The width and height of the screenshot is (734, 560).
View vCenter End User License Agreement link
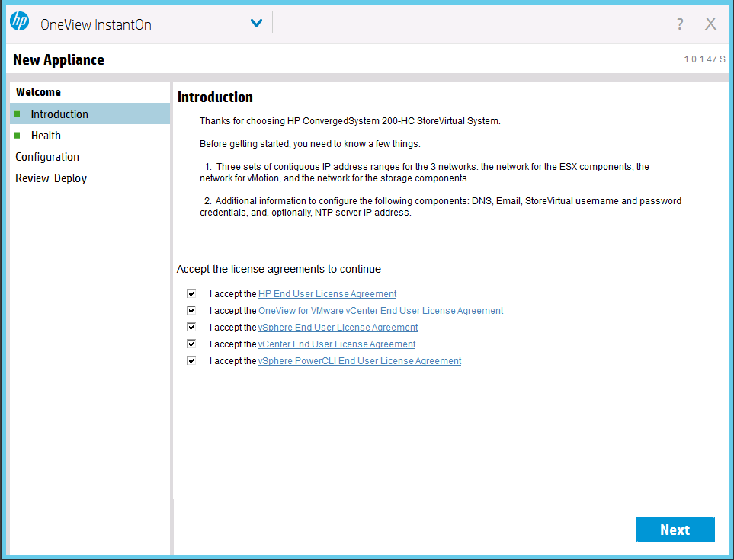coord(337,344)
